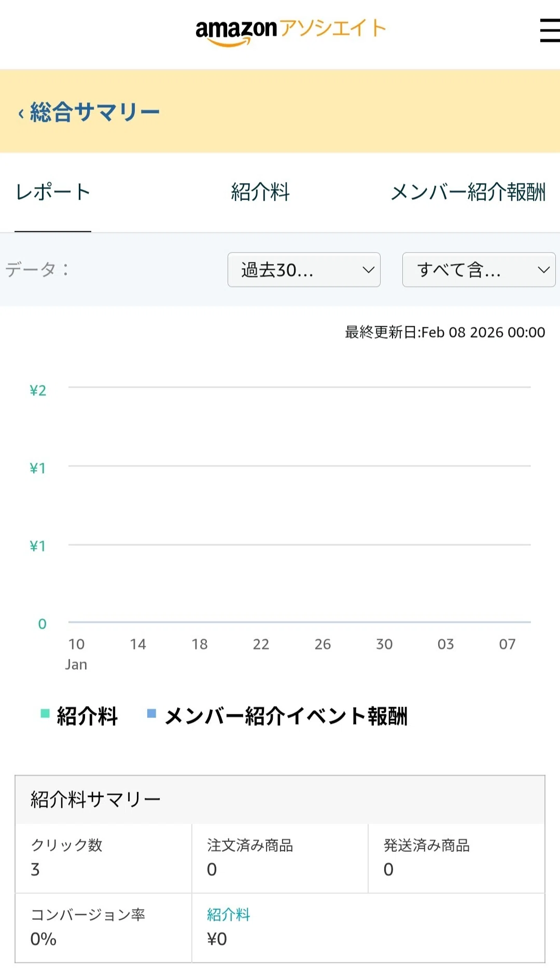Click the メンバー紹介イベント報酬 legend label

[x=286, y=716]
